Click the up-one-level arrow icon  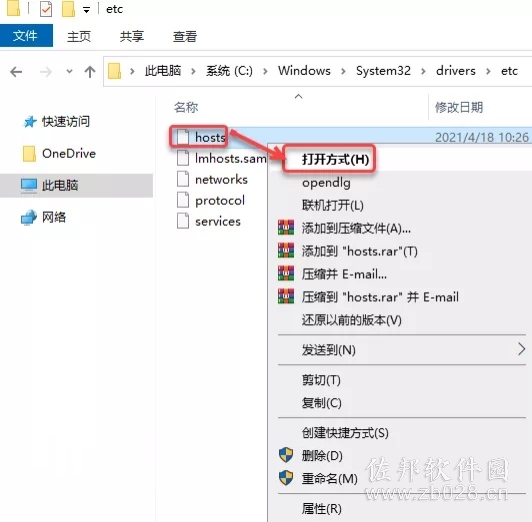click(x=90, y=72)
